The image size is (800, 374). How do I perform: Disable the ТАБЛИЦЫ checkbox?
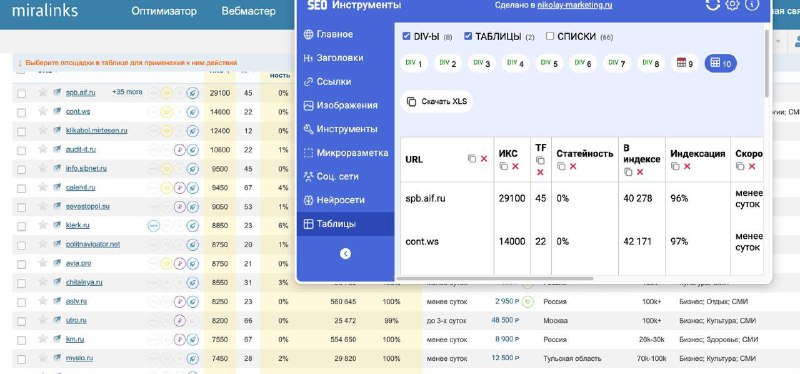click(x=468, y=36)
